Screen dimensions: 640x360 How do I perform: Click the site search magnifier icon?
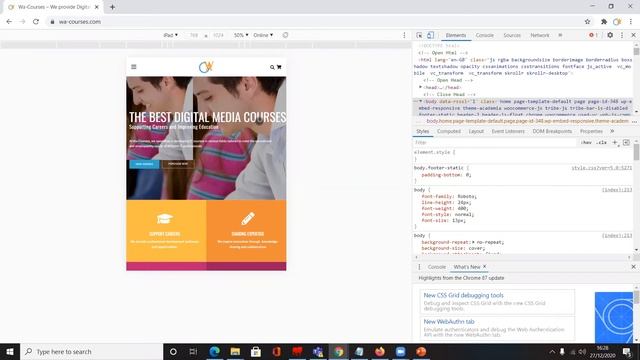coord(272,67)
